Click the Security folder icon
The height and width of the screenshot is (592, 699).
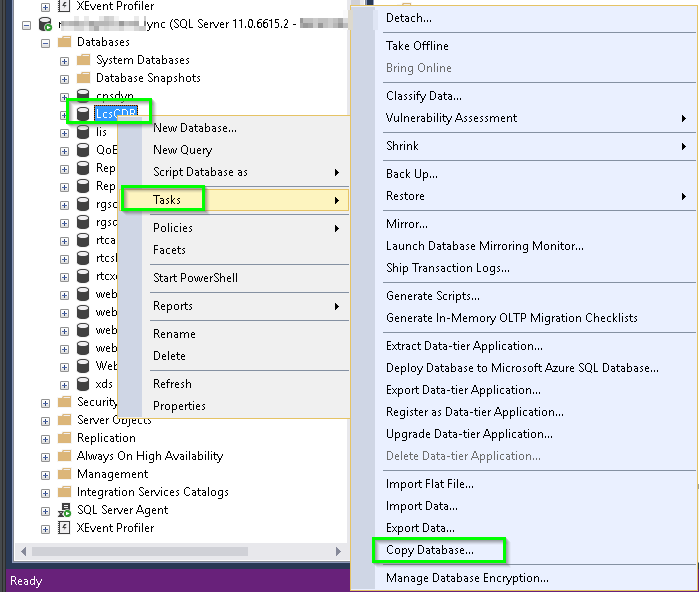pos(65,402)
